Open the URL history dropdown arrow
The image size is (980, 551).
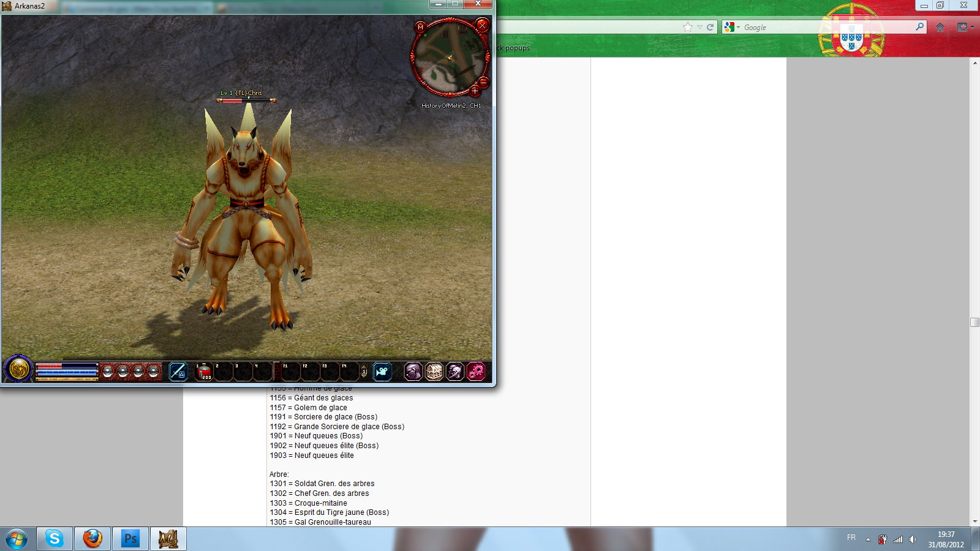click(699, 27)
